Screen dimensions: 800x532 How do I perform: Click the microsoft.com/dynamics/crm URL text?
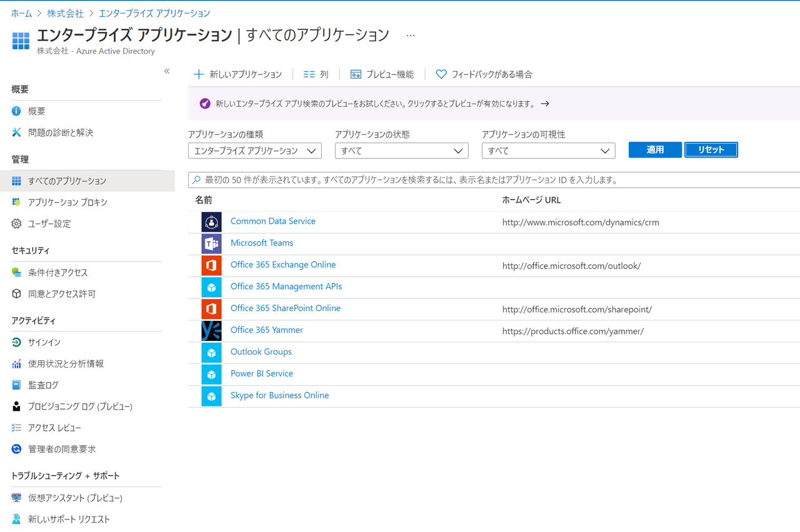coord(581,222)
